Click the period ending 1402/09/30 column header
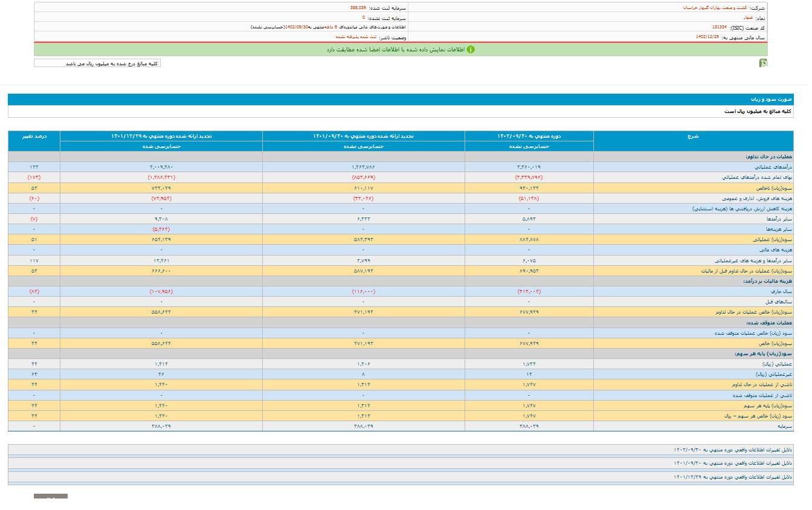Image resolution: width=812 pixels, height=510 pixels. [529, 136]
